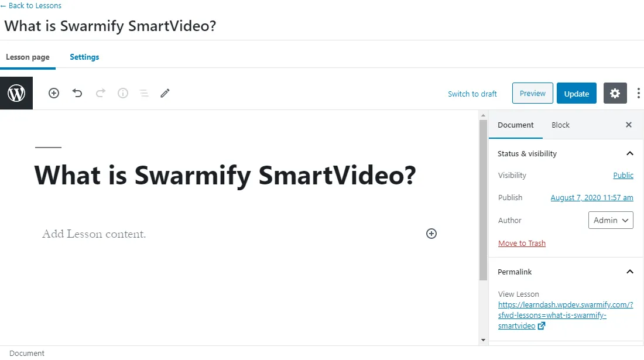This screenshot has height=360, width=644.
Task: Undo the last change
Action: [77, 93]
